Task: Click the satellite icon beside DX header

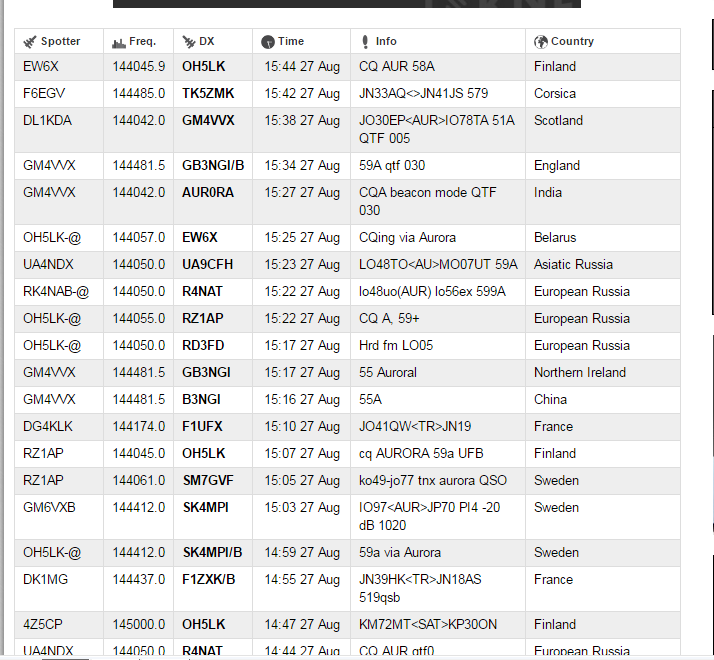Action: 188,42
